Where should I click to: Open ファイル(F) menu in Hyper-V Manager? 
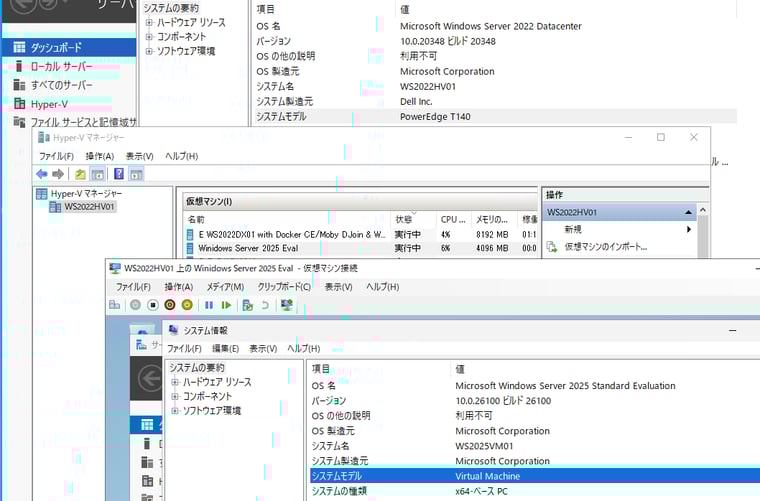pyautogui.click(x=56, y=156)
